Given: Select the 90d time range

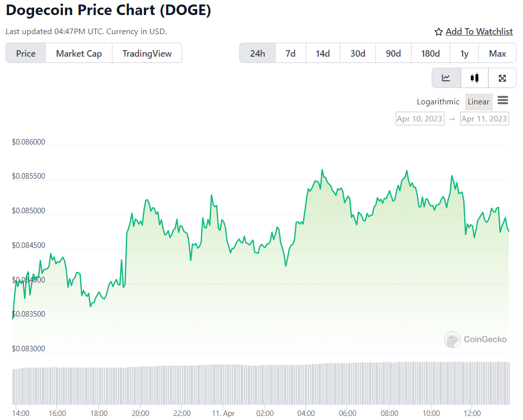Looking at the screenshot, I should 394,53.
